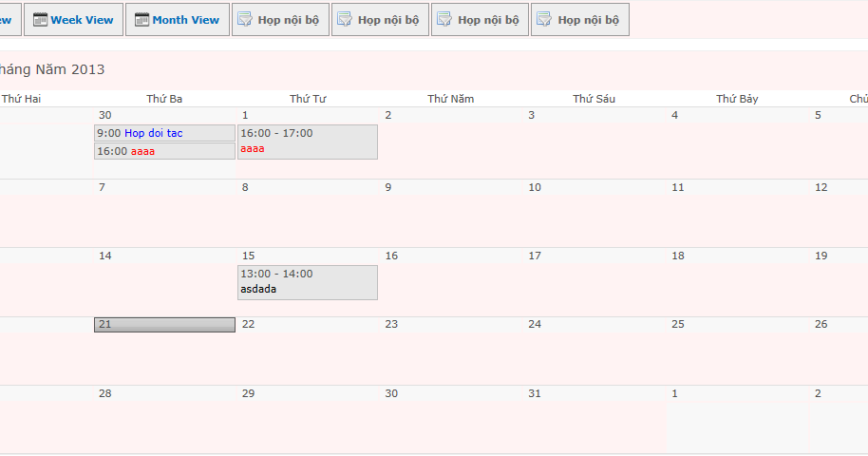Select day 23 in the calendar
Viewport: 868px width, 456px height.
391,324
